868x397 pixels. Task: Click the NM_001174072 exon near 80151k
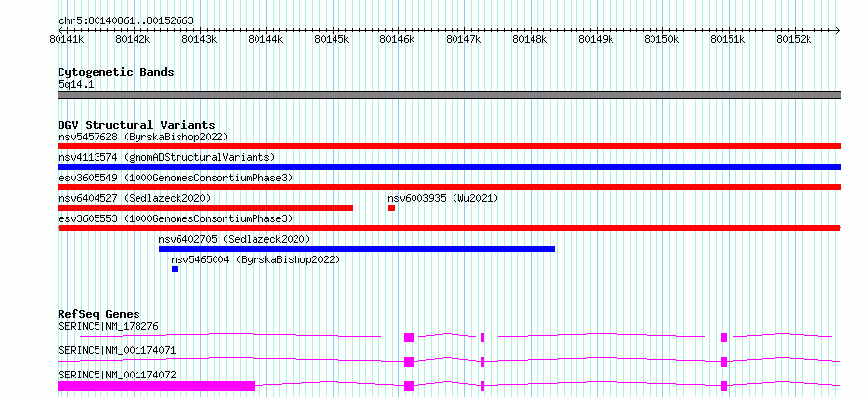[x=724, y=386]
